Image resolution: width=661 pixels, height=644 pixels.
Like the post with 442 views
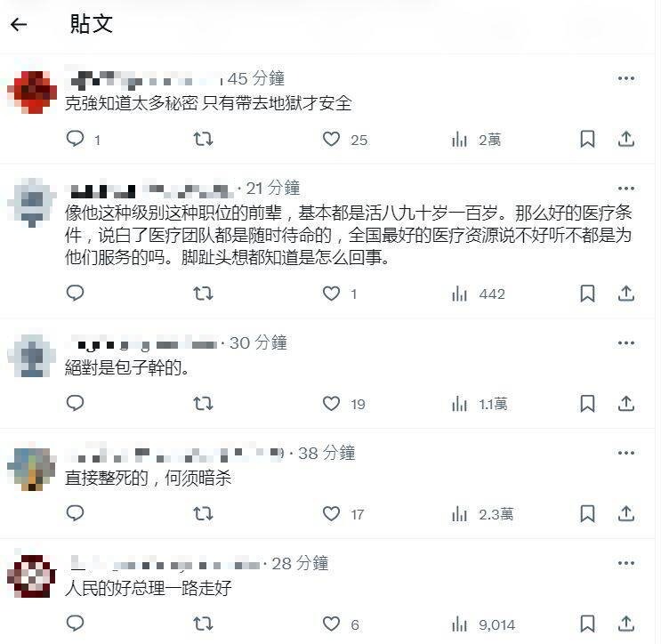tap(331, 294)
